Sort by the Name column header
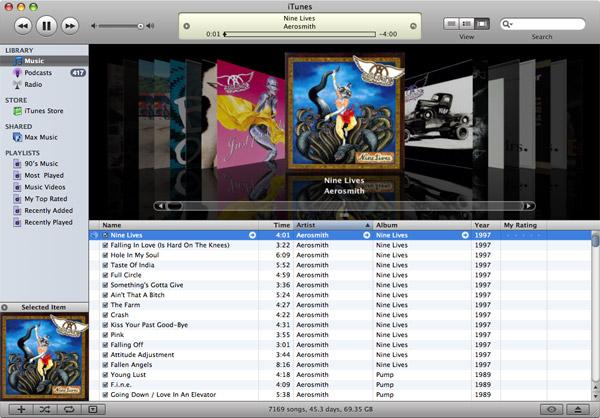Image resolution: width=600 pixels, height=418 pixels. [x=179, y=225]
